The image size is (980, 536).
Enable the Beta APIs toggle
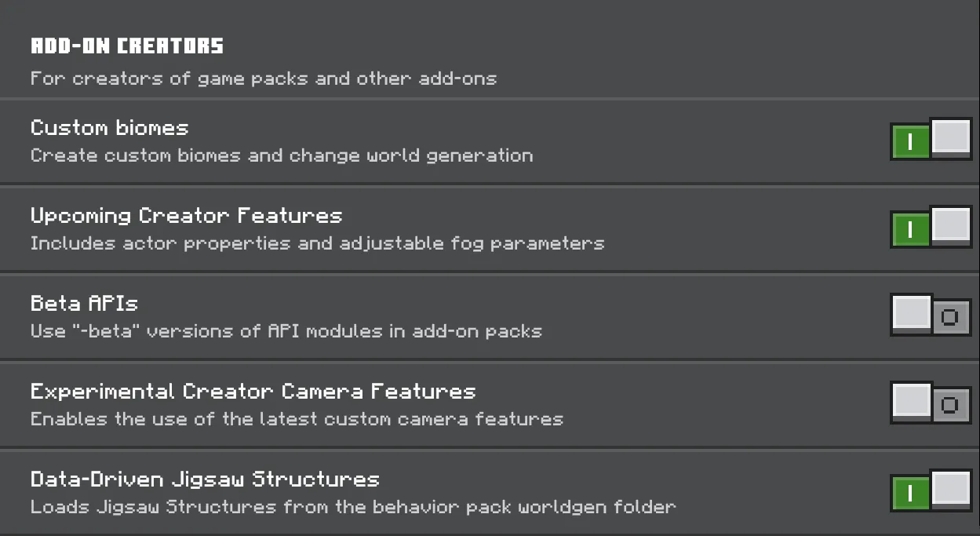pyautogui.click(x=931, y=315)
